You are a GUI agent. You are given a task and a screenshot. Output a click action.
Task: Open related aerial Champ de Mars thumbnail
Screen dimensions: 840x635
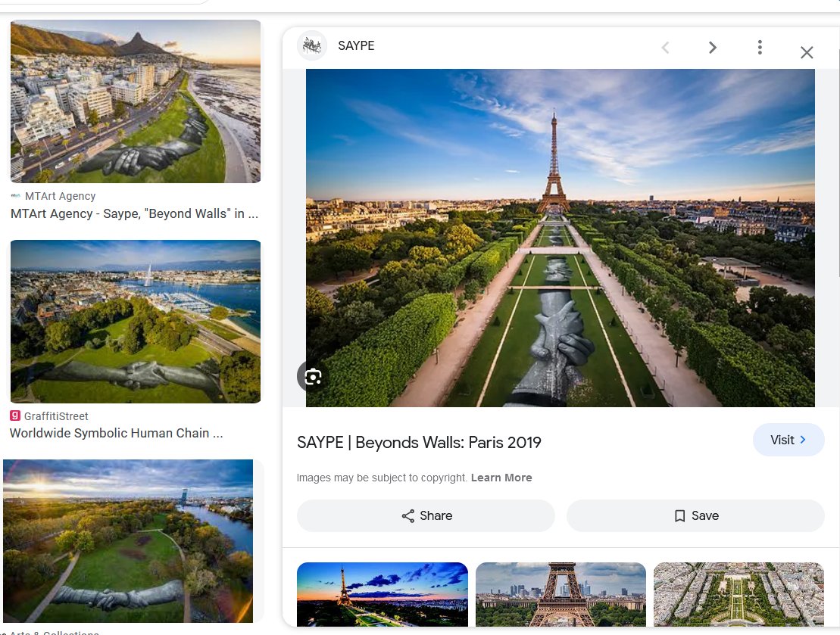tap(739, 594)
